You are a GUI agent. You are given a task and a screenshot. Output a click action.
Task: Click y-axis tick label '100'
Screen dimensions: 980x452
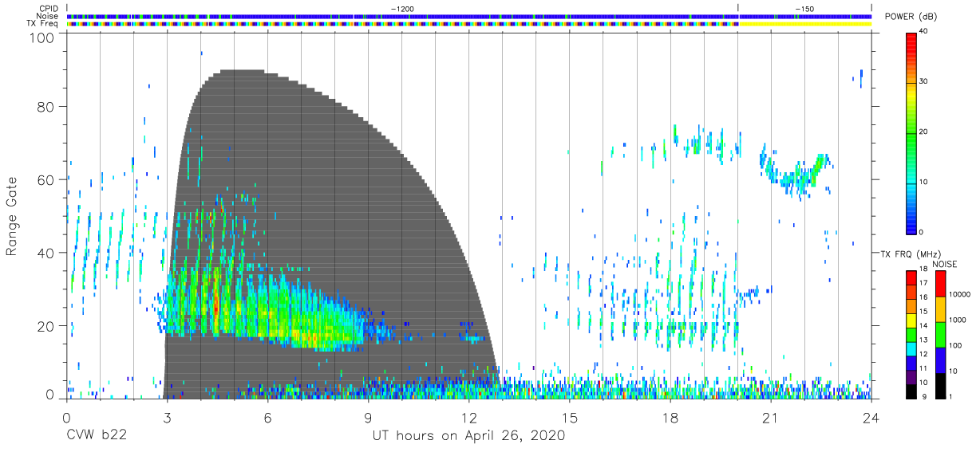pyautogui.click(x=41, y=37)
